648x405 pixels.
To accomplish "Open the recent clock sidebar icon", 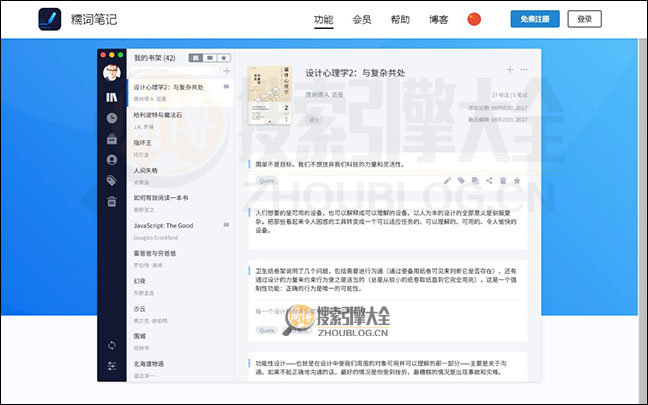I will (112, 118).
